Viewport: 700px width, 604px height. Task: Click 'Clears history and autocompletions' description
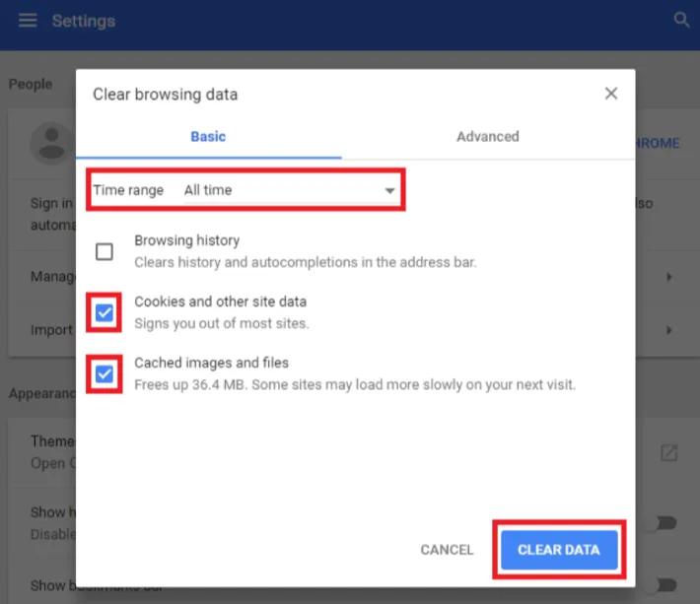(x=306, y=262)
